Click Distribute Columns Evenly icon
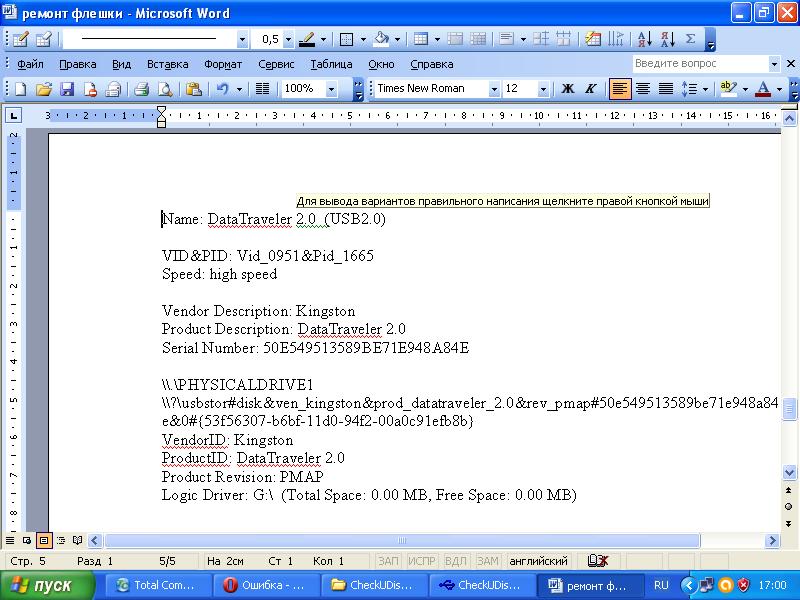The image size is (800, 600). [564, 39]
